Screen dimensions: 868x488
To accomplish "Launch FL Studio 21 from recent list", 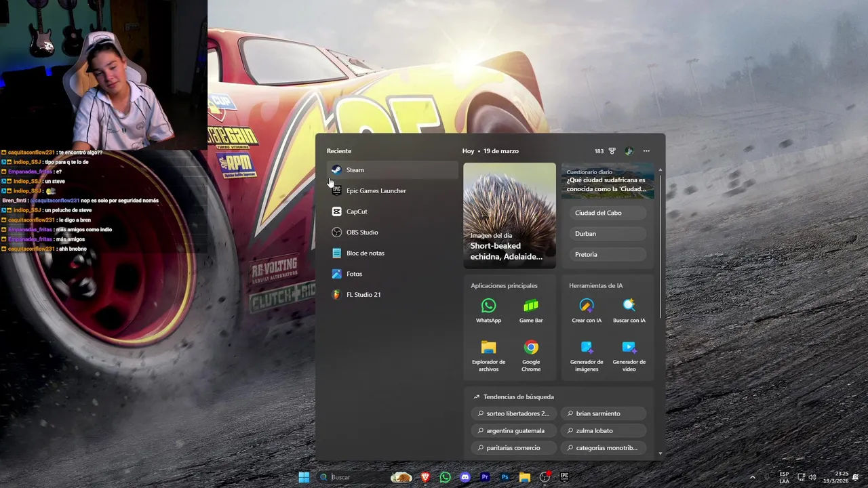I will (392, 295).
